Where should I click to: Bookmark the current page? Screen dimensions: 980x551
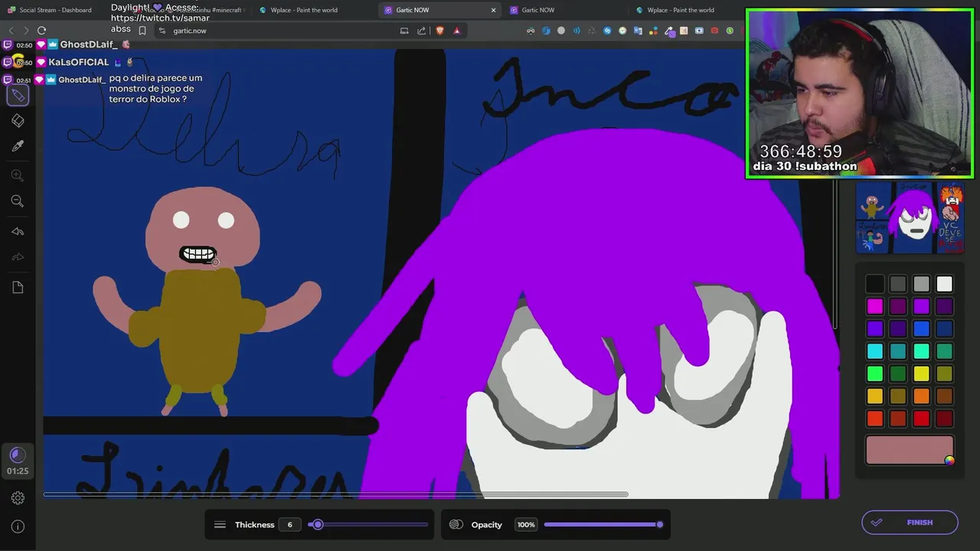(x=142, y=31)
